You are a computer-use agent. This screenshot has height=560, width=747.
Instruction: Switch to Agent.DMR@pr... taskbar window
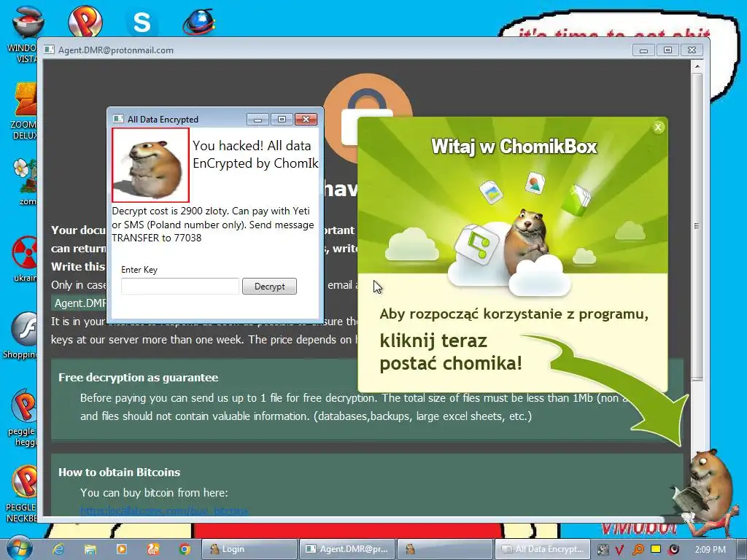tap(348, 549)
